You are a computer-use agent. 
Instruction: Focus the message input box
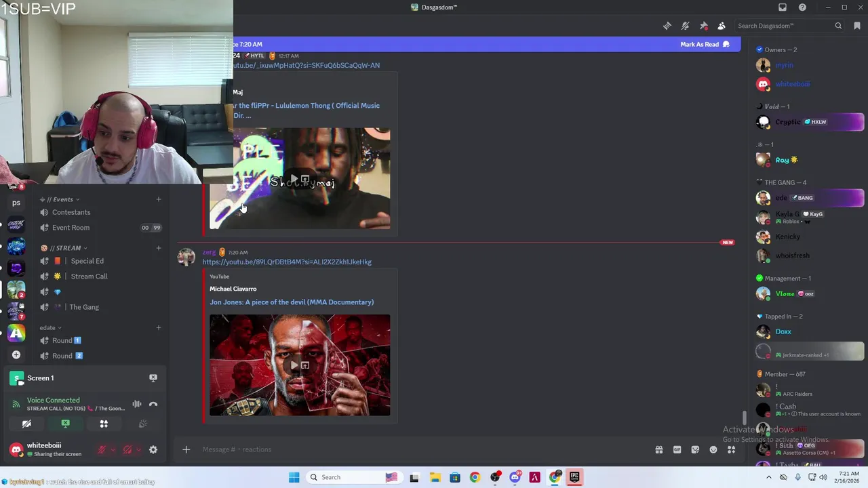420,449
